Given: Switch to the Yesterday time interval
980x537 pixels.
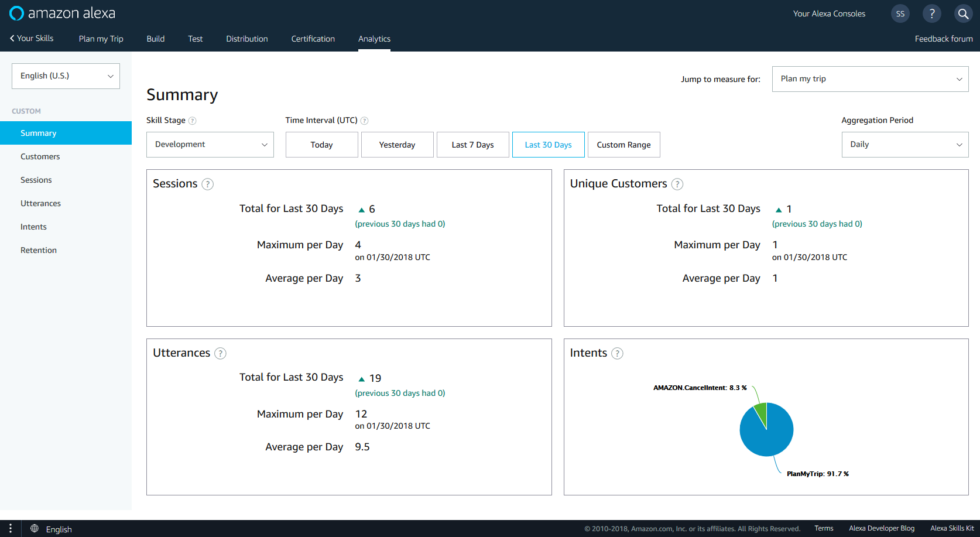Looking at the screenshot, I should point(397,144).
